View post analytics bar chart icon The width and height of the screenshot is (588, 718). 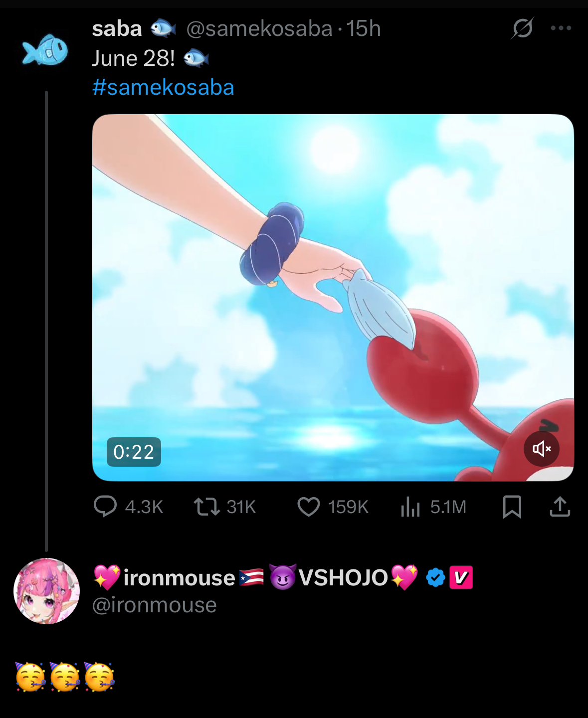[x=410, y=507]
